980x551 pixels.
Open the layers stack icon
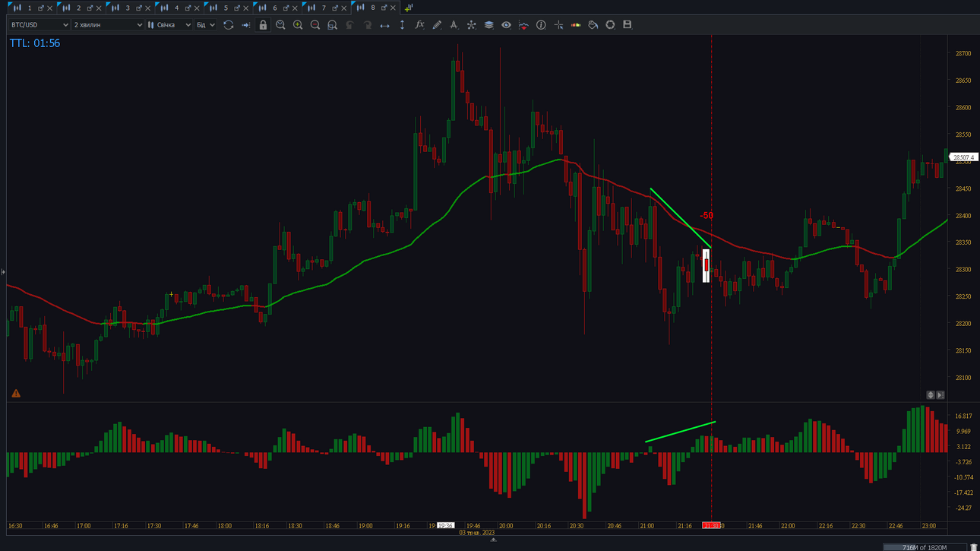[488, 25]
